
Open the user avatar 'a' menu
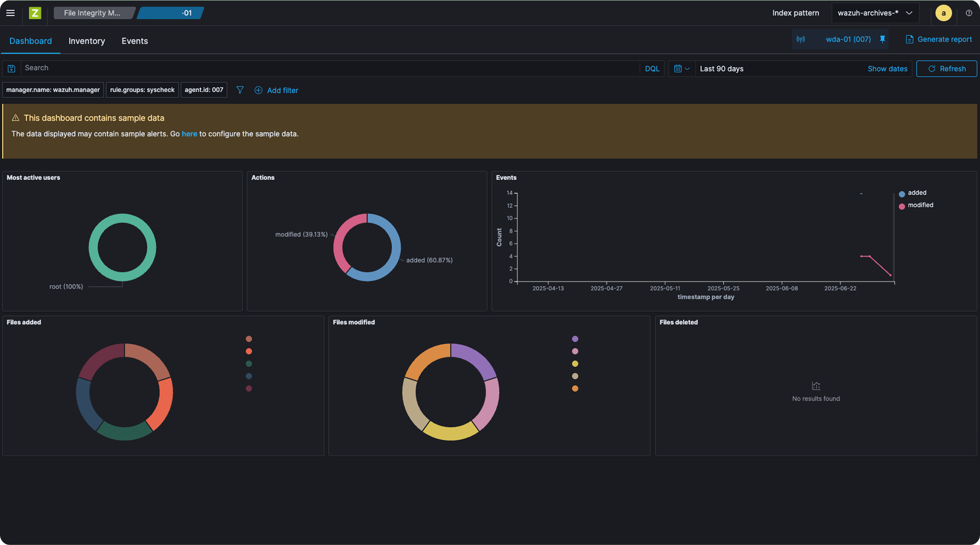(943, 13)
